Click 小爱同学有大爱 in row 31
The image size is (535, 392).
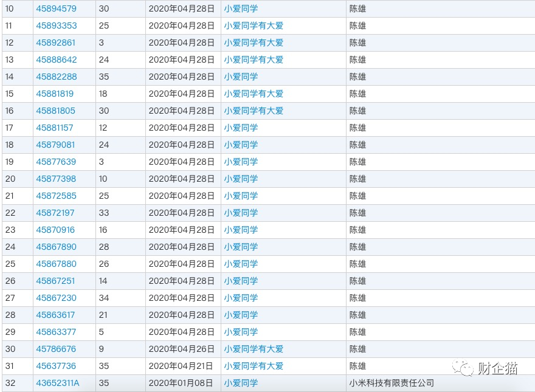pyautogui.click(x=254, y=366)
